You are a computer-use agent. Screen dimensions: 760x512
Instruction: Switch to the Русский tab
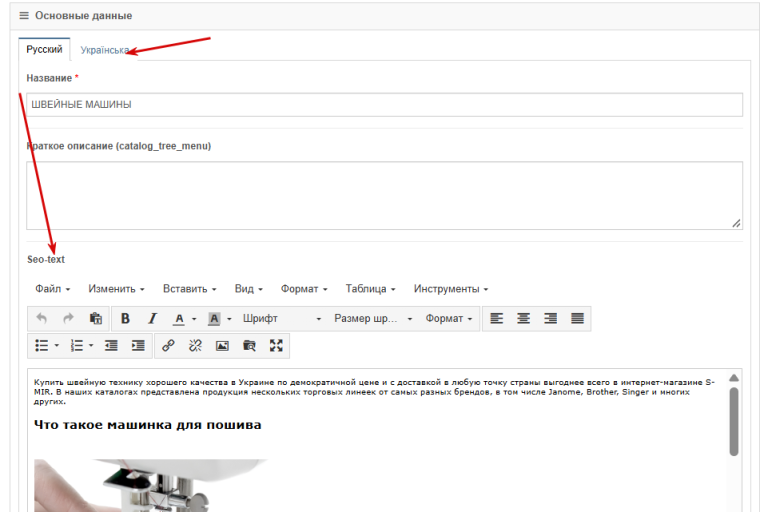[45, 49]
